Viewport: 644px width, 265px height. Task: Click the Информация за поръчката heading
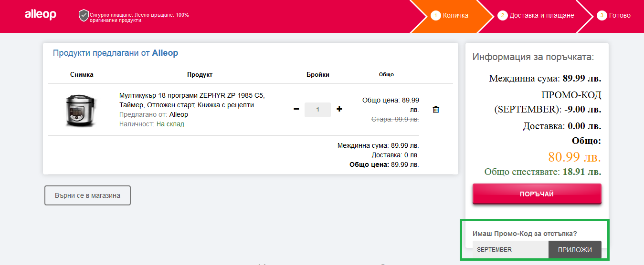[533, 57]
